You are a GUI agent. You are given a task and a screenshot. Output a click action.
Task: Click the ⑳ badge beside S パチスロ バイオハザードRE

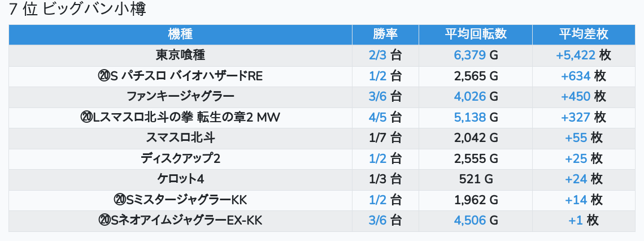point(103,76)
